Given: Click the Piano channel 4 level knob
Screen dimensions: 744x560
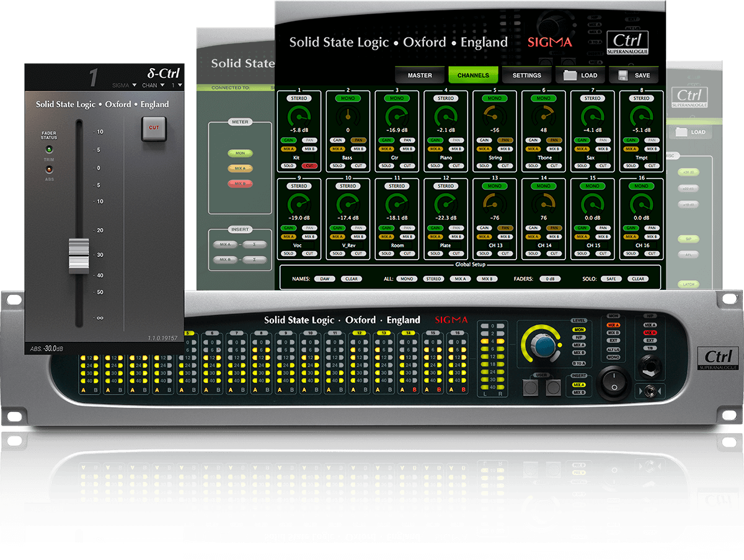Looking at the screenshot, I should pyautogui.click(x=446, y=116).
